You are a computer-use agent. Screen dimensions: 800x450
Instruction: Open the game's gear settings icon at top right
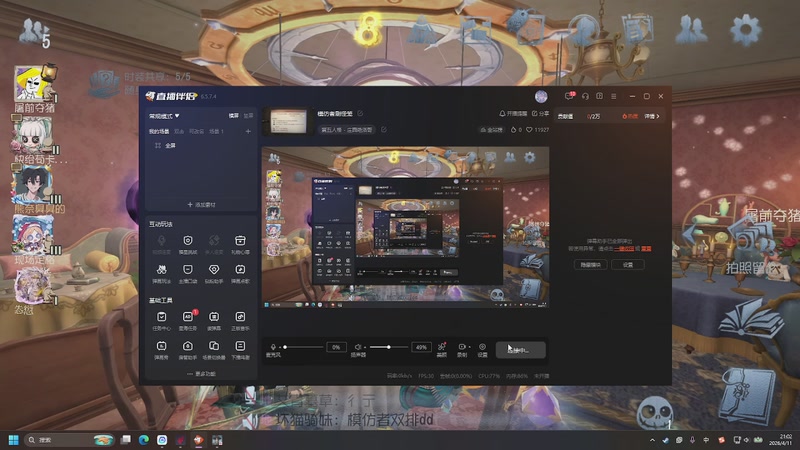(x=746, y=30)
